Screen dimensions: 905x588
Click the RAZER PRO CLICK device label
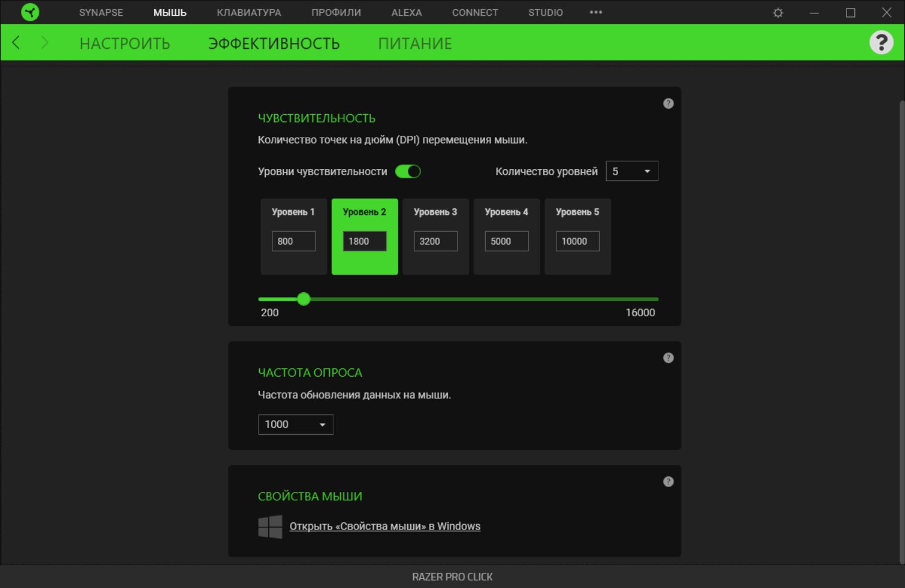(452, 577)
